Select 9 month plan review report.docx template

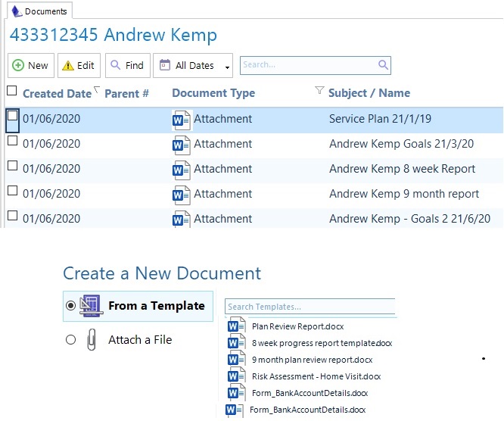[x=312, y=360]
